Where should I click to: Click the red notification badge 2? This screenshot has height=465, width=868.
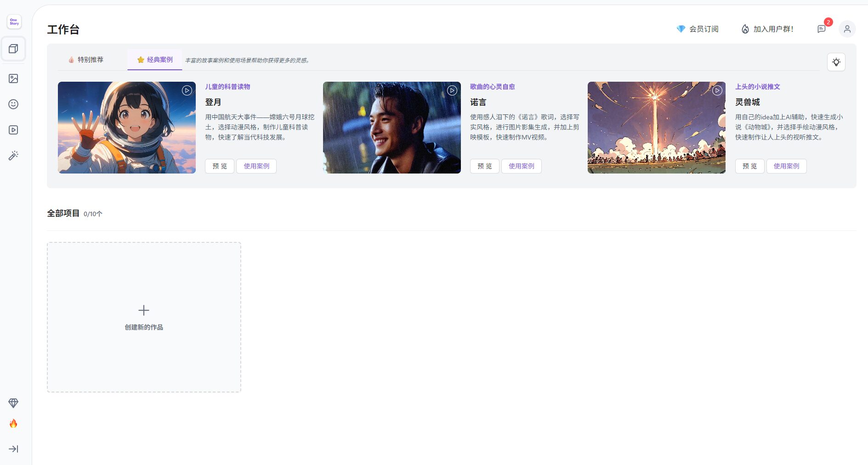click(x=828, y=22)
